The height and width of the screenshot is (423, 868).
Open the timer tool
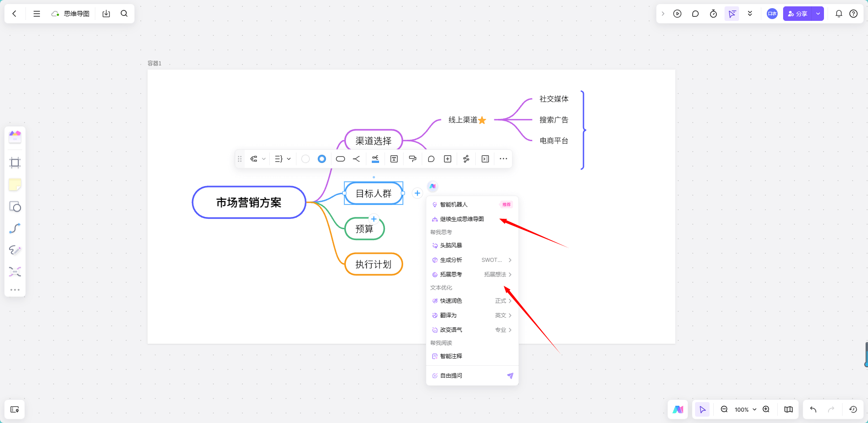point(713,14)
